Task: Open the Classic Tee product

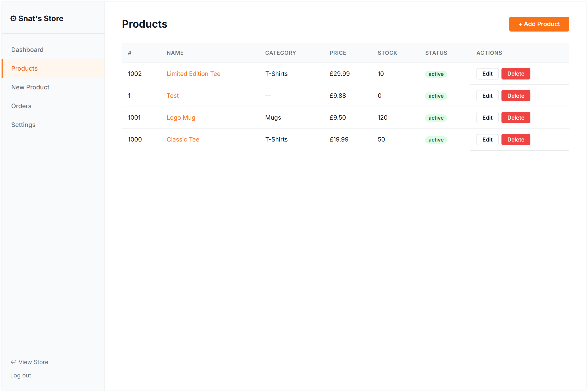Action: coord(183,139)
